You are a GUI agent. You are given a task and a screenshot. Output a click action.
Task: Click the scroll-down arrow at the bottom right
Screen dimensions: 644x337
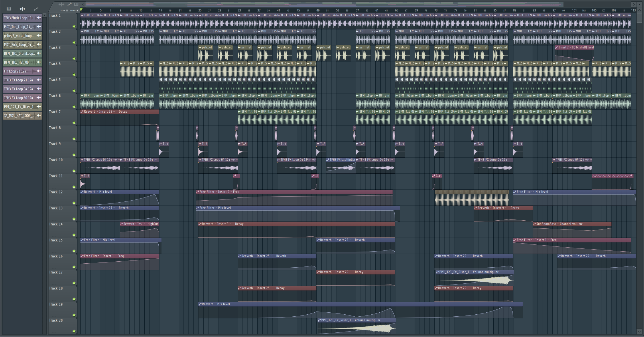pyautogui.click(x=639, y=332)
